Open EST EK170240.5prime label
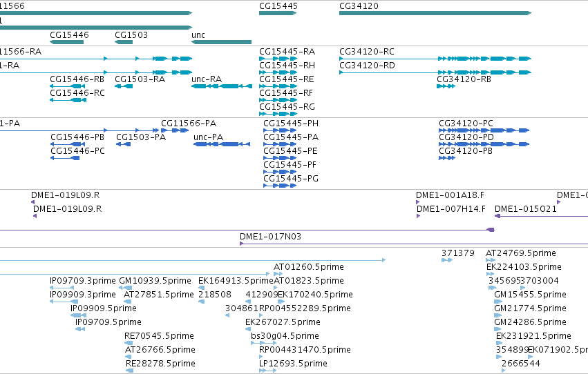Screen dimensions: 588x374 click(315, 295)
